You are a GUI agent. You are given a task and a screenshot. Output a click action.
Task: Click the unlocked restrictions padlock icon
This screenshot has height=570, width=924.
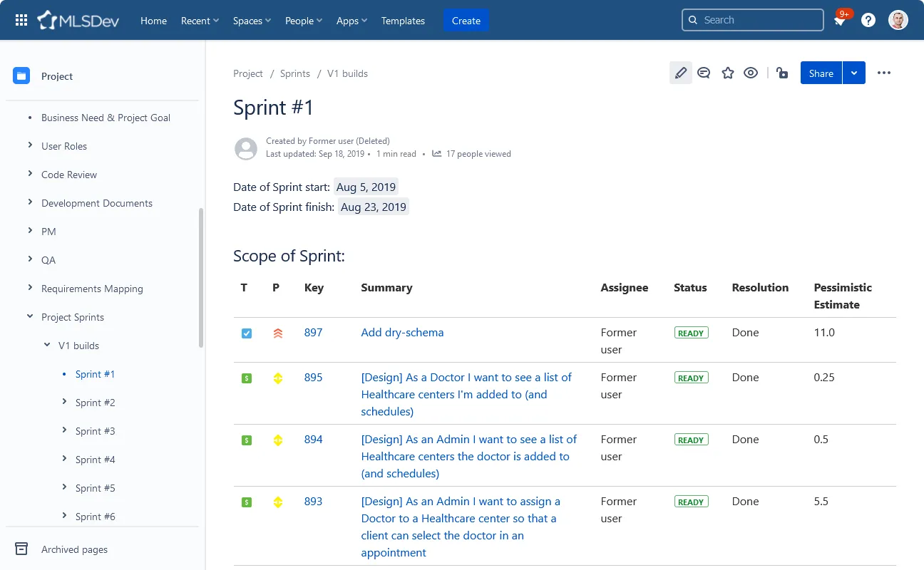[781, 73]
